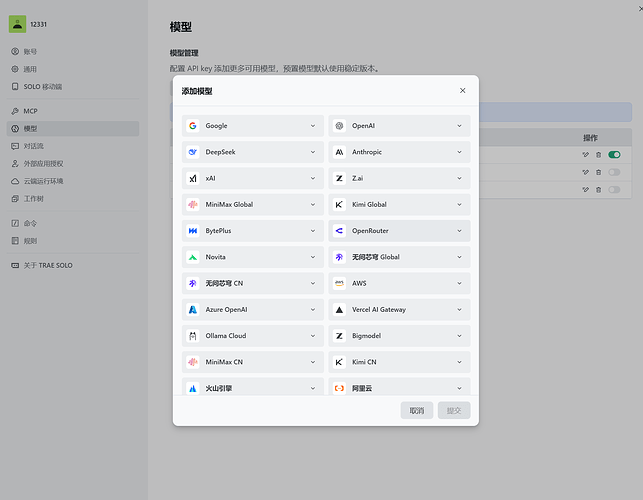Click the Bigmodel logo icon
Screen dimensions: 643x500
(x=339, y=336)
